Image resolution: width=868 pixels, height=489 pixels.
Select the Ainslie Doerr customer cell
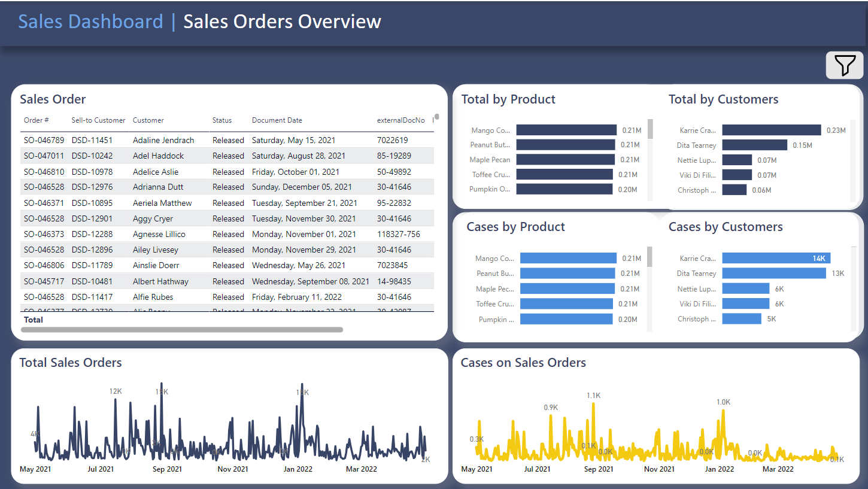pyautogui.click(x=156, y=265)
